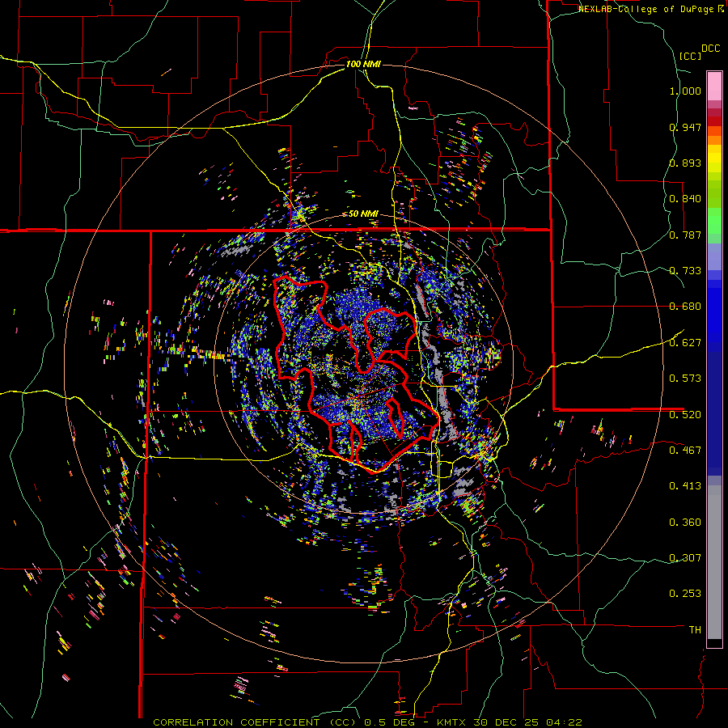
Task: Select the 1.000 legend value
Action: [685, 91]
